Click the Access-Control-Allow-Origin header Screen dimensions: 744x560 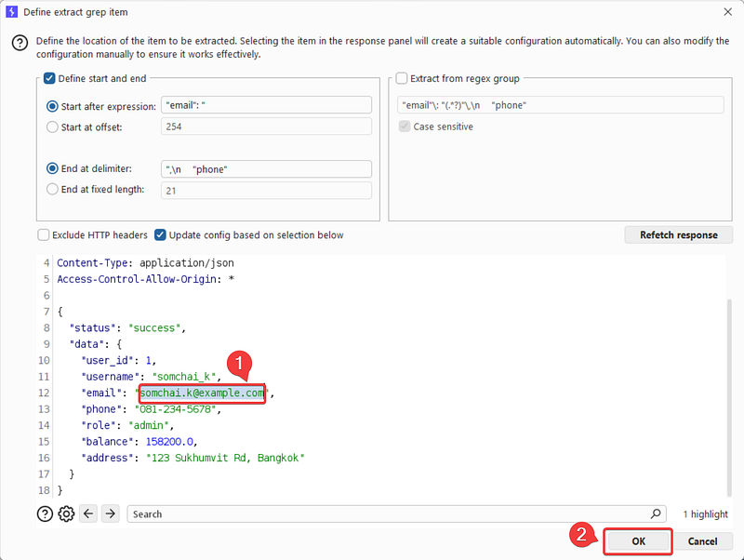[x=146, y=279]
